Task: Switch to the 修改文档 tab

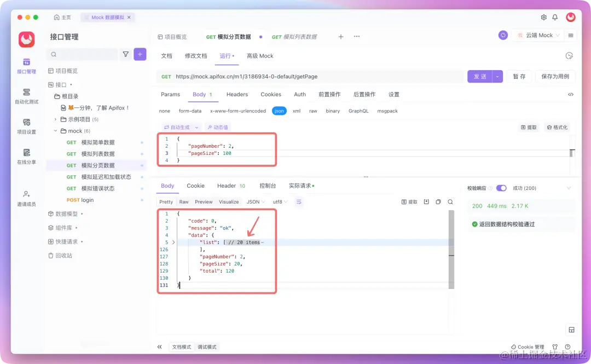Action: (x=195, y=56)
